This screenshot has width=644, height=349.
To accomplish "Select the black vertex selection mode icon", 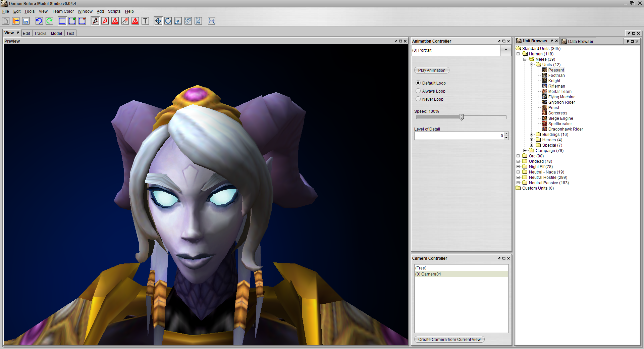I will (95, 21).
